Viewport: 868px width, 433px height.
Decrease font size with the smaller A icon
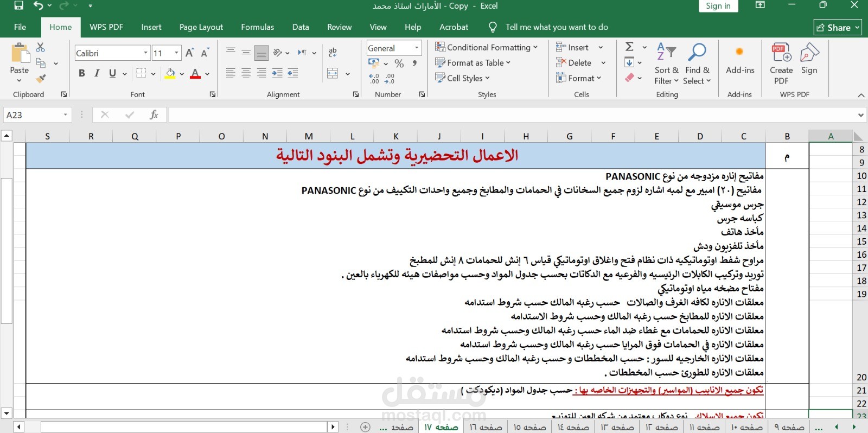205,53
